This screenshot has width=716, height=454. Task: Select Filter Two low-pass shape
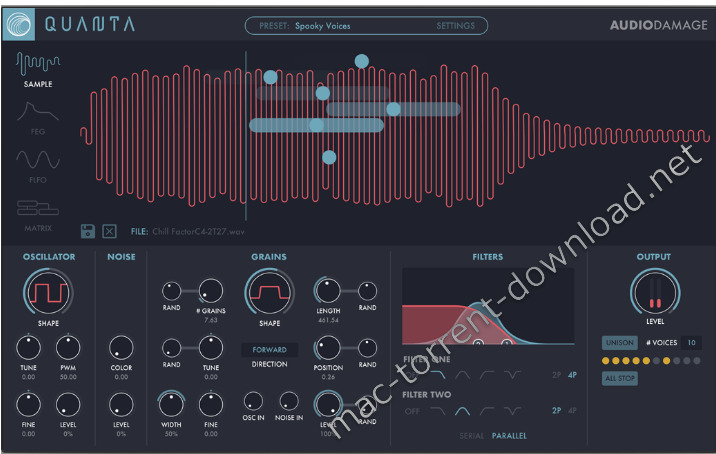coord(437,411)
